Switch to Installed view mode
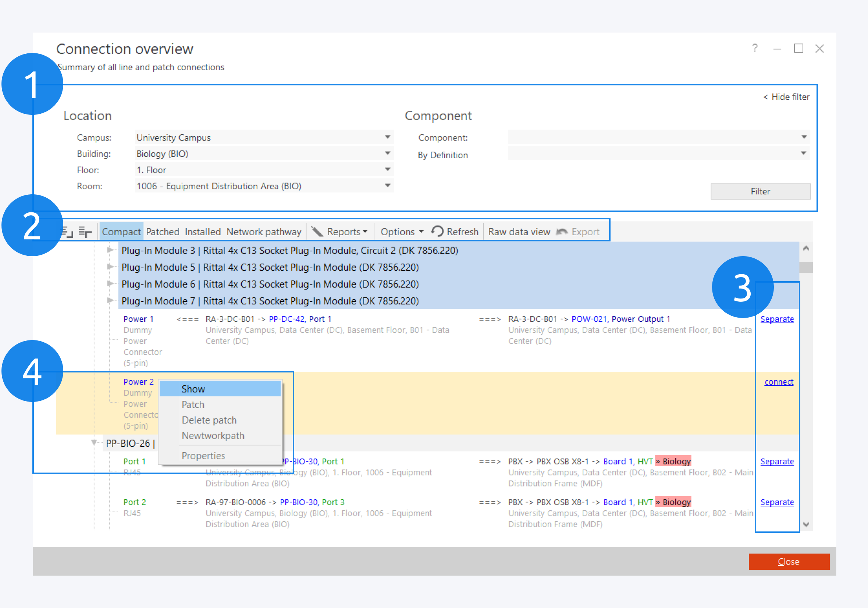This screenshot has width=868, height=608. (x=203, y=231)
